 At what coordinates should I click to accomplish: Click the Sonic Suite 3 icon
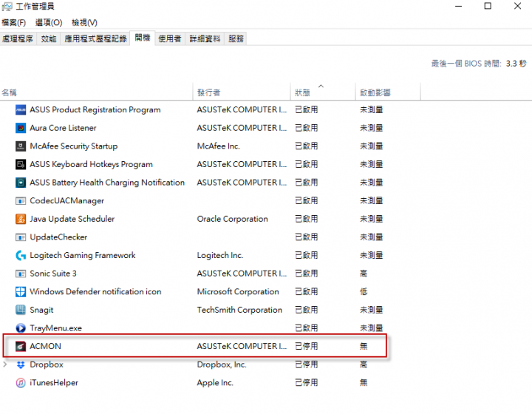click(21, 274)
